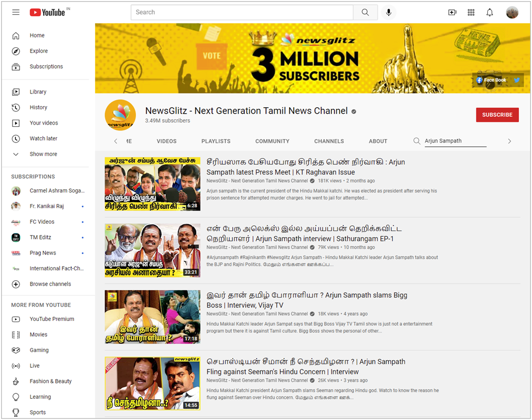Click the Twitter icon on the banner
The width and height of the screenshot is (532, 420).
pyautogui.click(x=517, y=80)
